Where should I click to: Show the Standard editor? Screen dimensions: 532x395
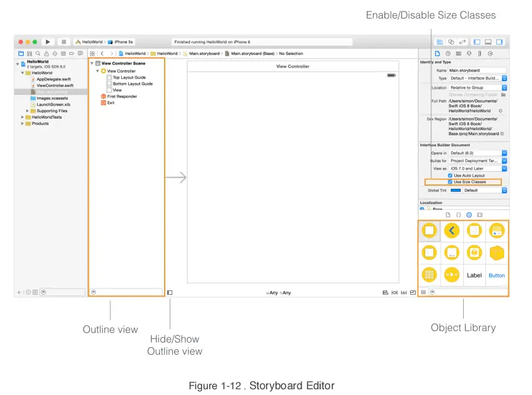point(440,41)
